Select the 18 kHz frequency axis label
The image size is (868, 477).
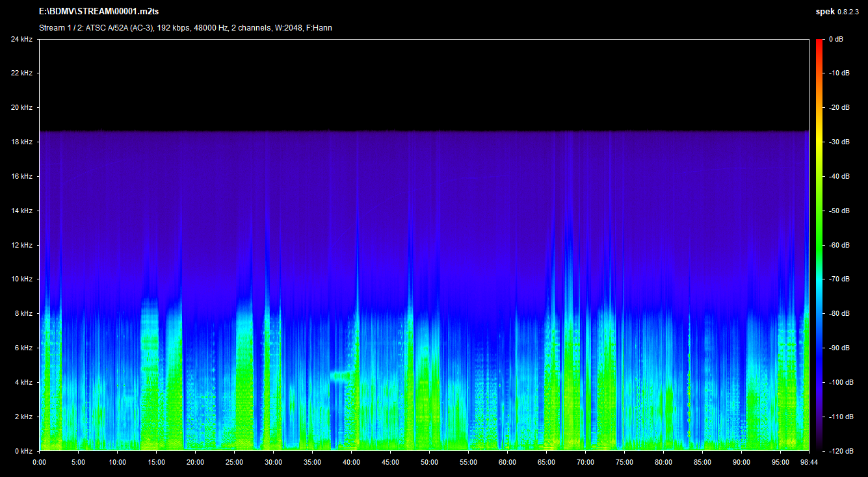(x=21, y=142)
